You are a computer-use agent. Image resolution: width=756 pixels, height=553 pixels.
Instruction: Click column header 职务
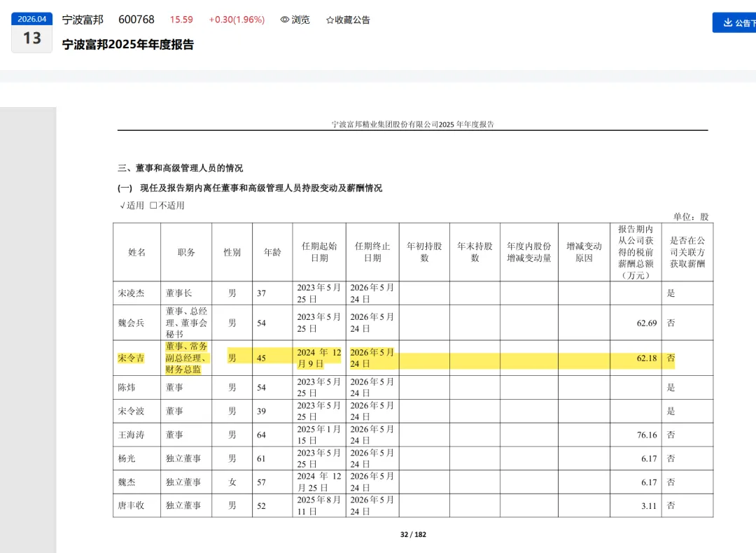186,252
